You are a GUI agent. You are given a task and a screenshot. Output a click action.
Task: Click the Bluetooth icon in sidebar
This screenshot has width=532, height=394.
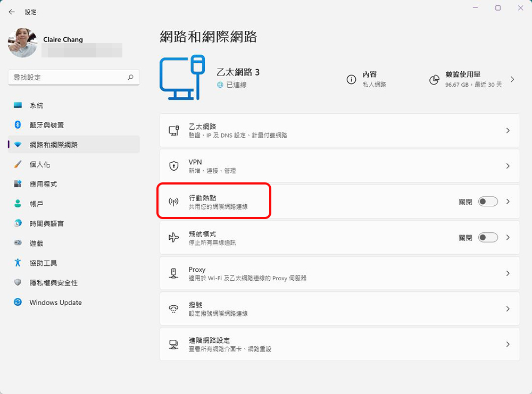18,125
